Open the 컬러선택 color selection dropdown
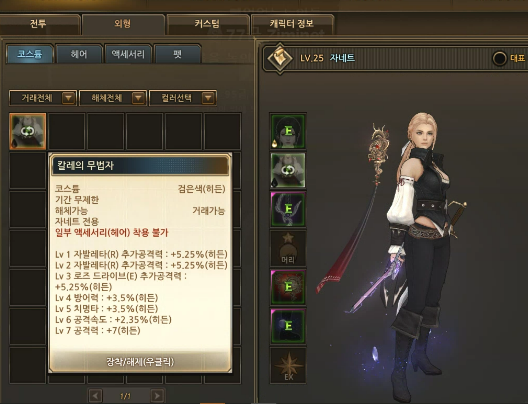The height and width of the screenshot is (404, 528). (183, 98)
